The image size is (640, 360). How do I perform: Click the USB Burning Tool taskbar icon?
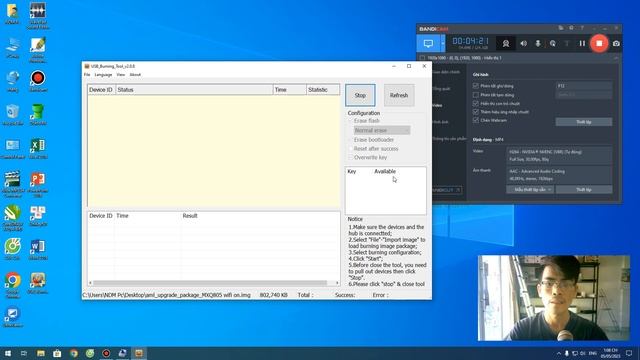tap(139, 353)
